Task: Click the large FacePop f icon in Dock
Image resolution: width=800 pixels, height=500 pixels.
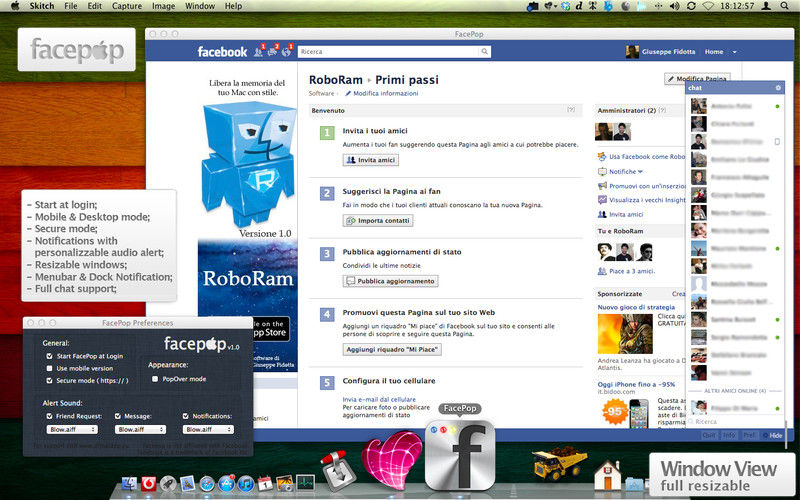Action: coord(460,456)
